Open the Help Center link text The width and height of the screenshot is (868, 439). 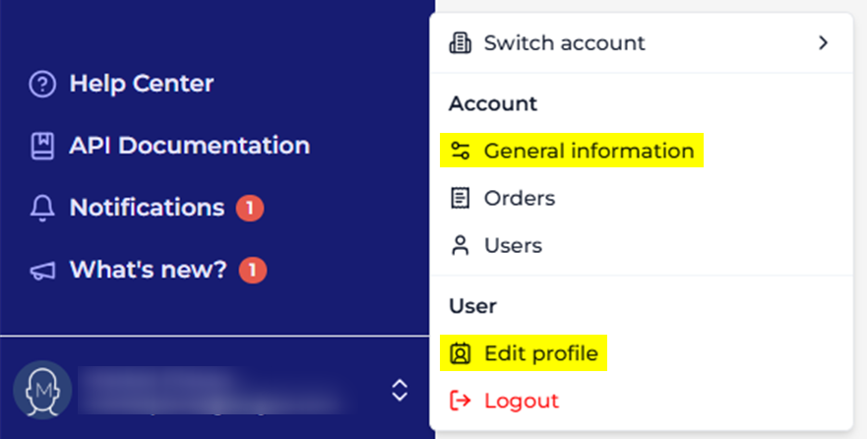tap(141, 85)
